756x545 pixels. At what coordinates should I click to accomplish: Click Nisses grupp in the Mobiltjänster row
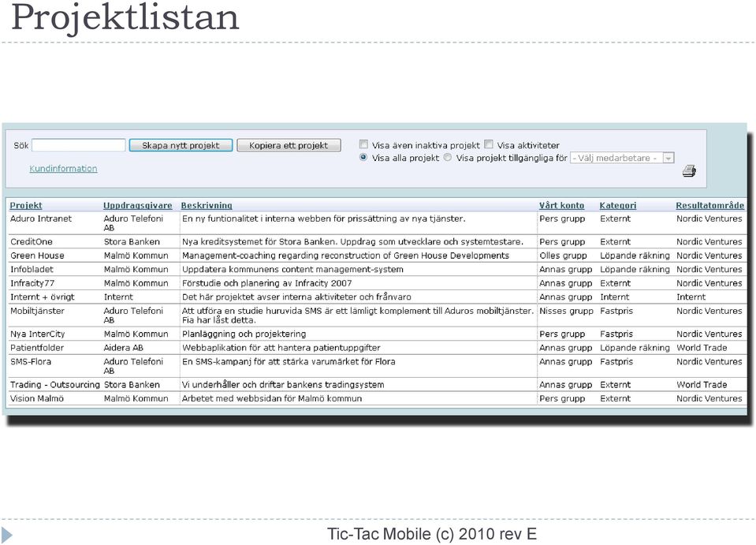[566, 311]
